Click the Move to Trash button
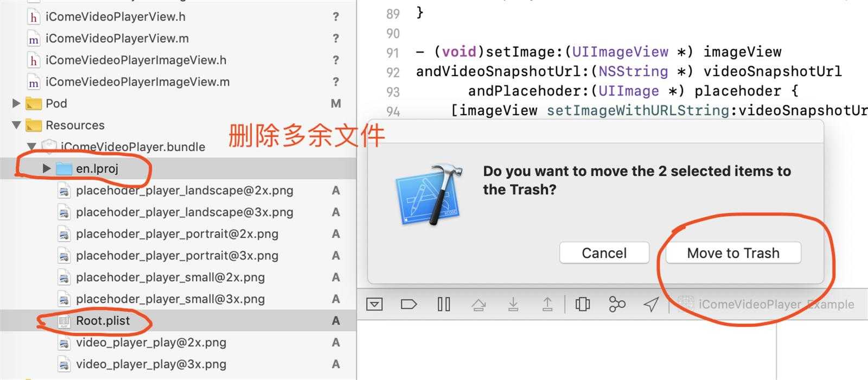The image size is (868, 380). (733, 253)
